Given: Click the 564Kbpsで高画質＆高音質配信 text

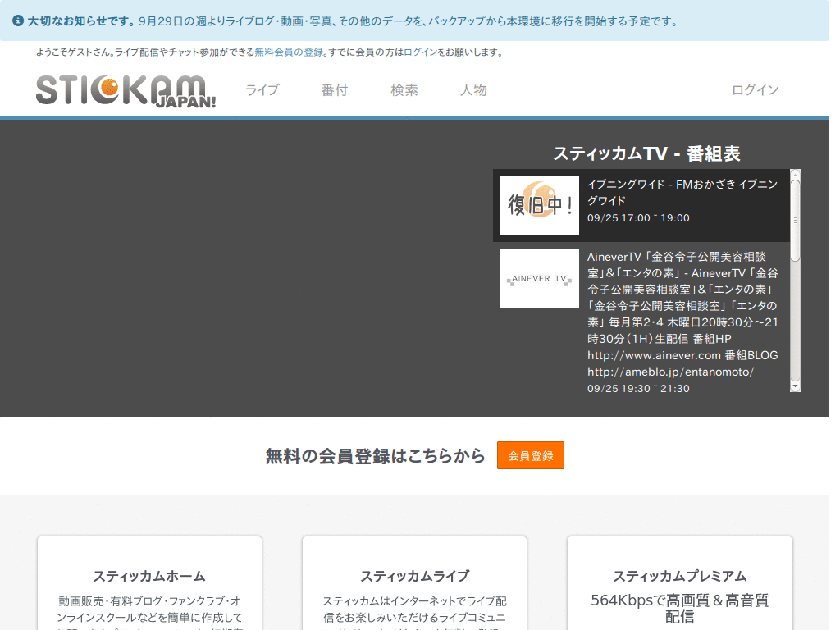Looking at the screenshot, I should 680,608.
